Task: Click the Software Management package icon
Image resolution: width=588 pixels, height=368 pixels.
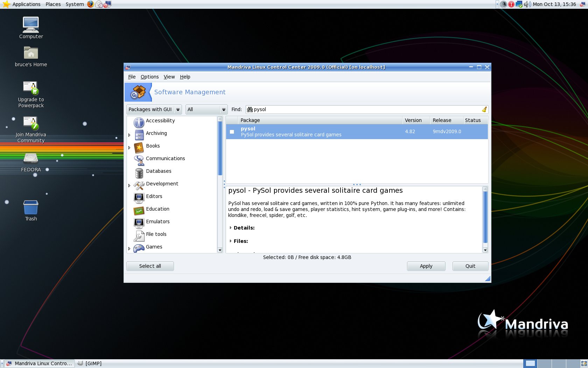Action: [138, 92]
